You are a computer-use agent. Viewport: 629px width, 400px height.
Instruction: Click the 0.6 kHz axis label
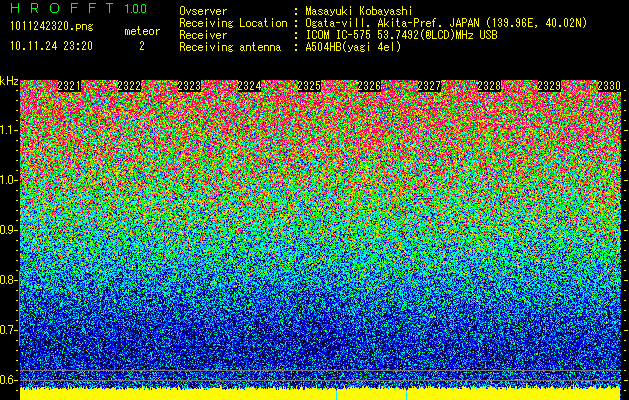9,380
